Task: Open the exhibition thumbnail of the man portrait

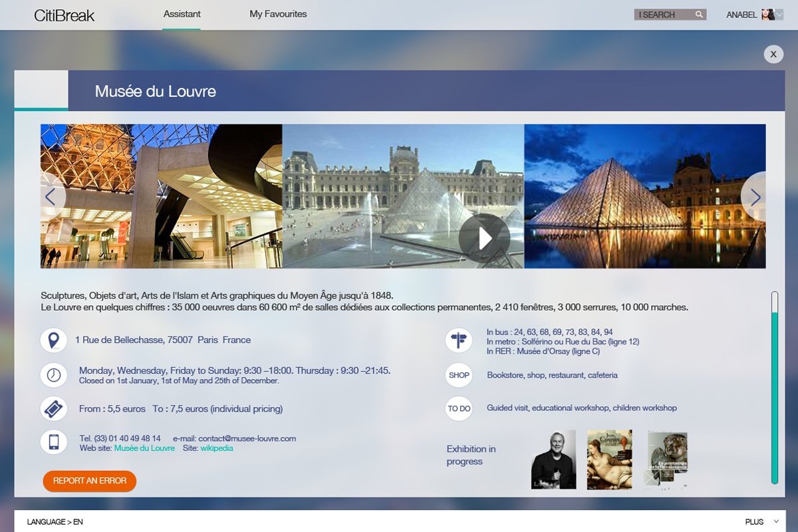Action: point(554,459)
